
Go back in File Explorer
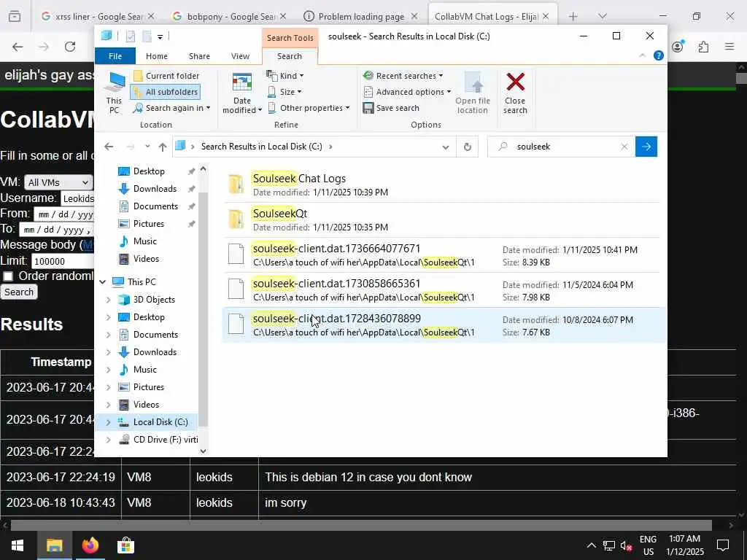click(109, 147)
